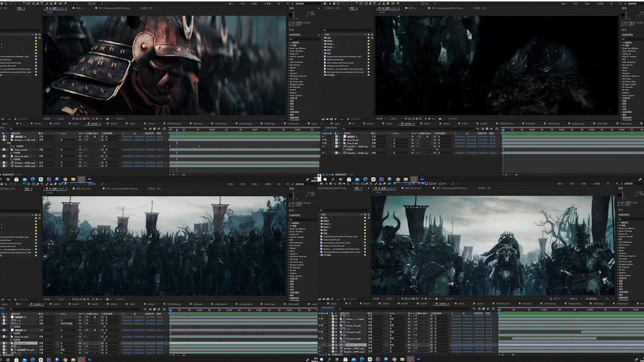Click timeline zoom slider in top-left window
The width and height of the screenshot is (644, 362).
pyautogui.click(x=174, y=174)
